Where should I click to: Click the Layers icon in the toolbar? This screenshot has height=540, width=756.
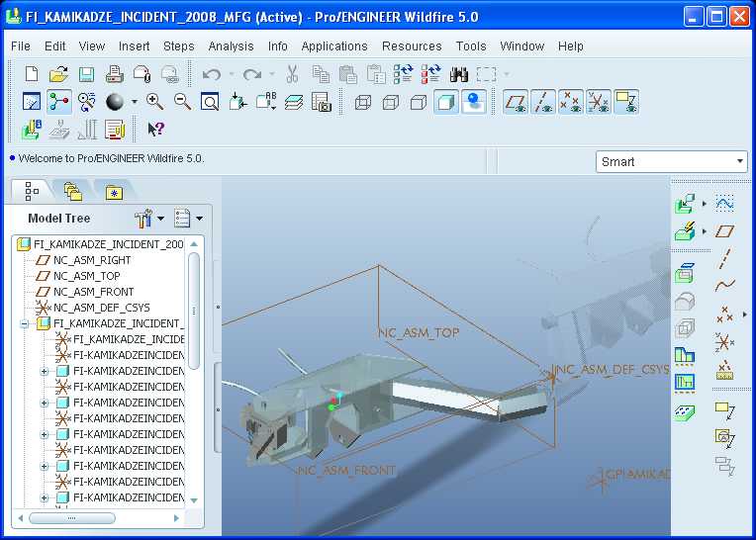click(x=294, y=102)
